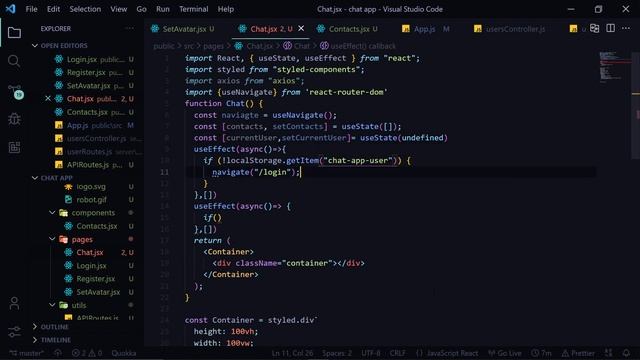Open APIRoutes.js in Open Editors
The height and width of the screenshot is (360, 640).
(x=87, y=164)
